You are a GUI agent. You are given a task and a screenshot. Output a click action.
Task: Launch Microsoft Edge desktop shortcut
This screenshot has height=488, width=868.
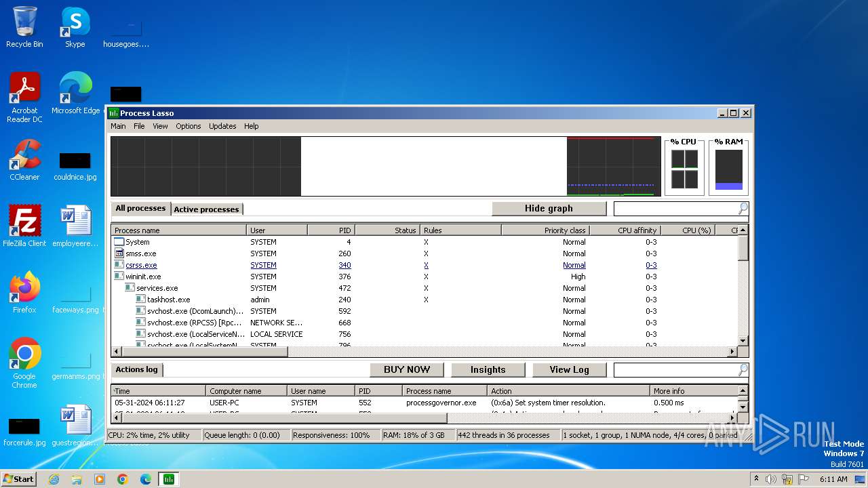[x=75, y=94]
